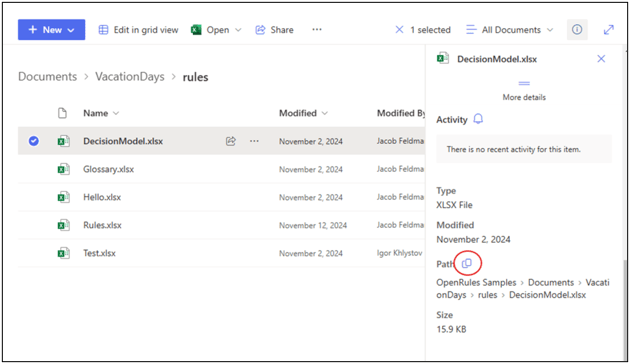This screenshot has height=363, width=629.
Task: Open Glossary.xlsx file
Action: tap(109, 169)
